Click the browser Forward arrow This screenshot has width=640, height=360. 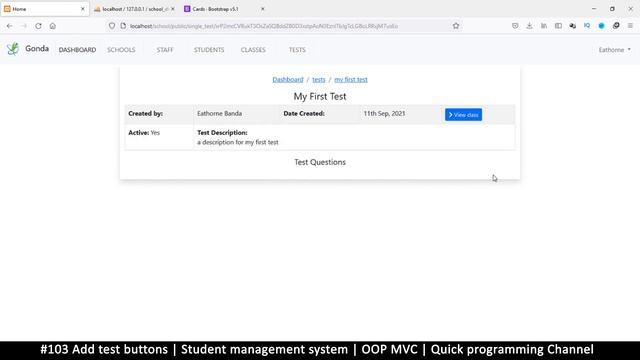coord(24,26)
